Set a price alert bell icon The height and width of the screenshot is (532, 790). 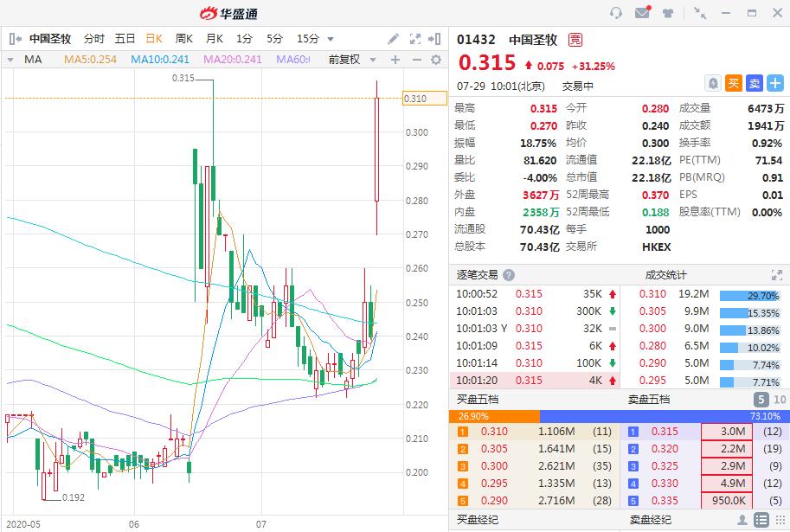click(x=713, y=83)
